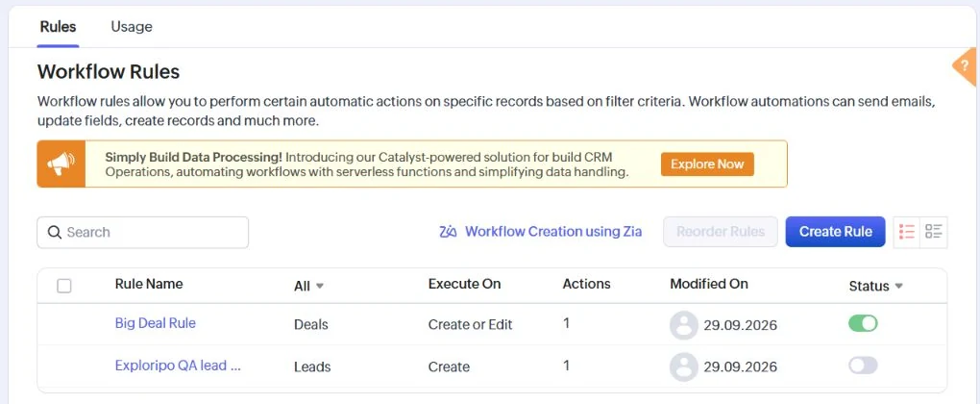Viewport: 980px width, 404px height.
Task: Click the user avatar in Big Deal Rule row
Action: click(x=684, y=325)
